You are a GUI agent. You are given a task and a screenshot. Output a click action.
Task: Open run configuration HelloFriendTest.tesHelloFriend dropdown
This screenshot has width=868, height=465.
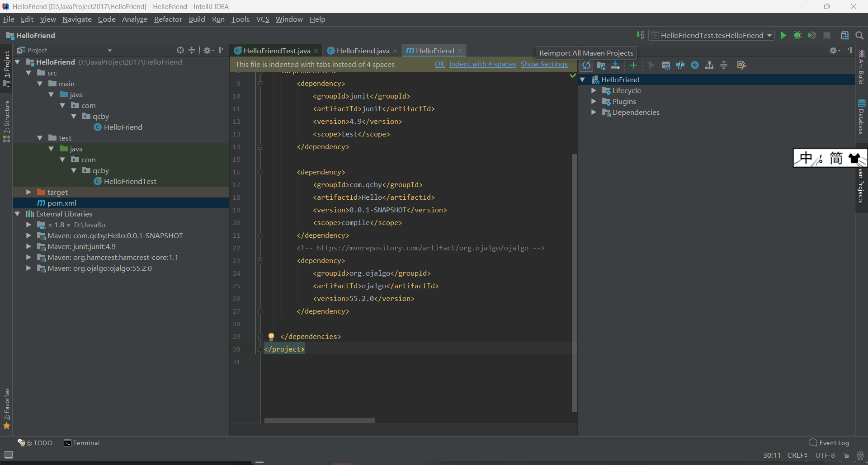click(712, 35)
